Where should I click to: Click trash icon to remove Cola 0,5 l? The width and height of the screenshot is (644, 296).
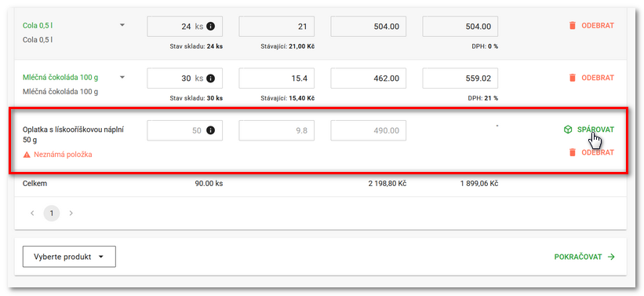(572, 25)
